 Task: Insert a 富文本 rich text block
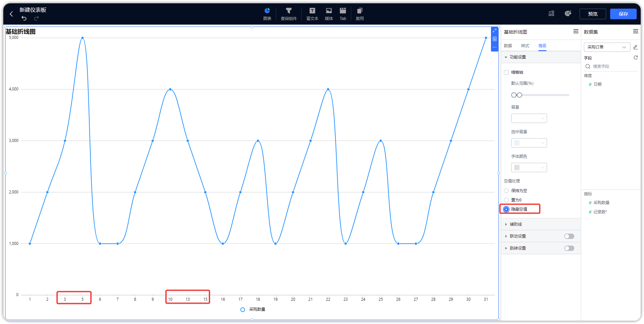point(312,14)
